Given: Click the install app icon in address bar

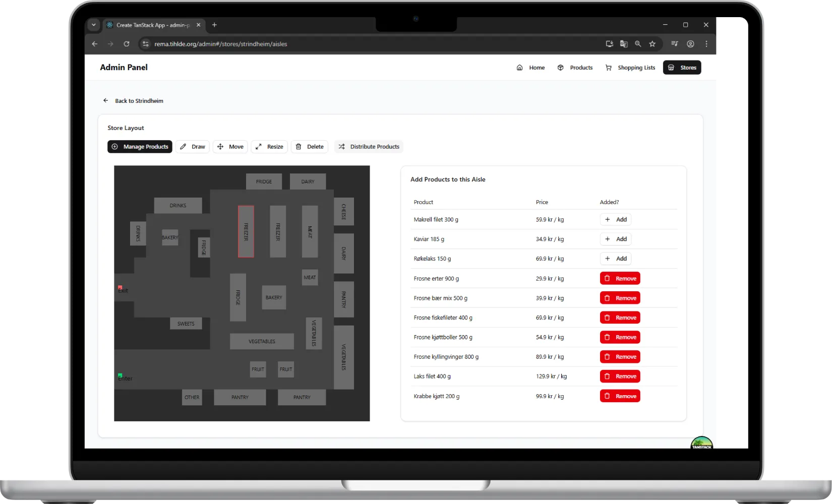Looking at the screenshot, I should pyautogui.click(x=610, y=44).
